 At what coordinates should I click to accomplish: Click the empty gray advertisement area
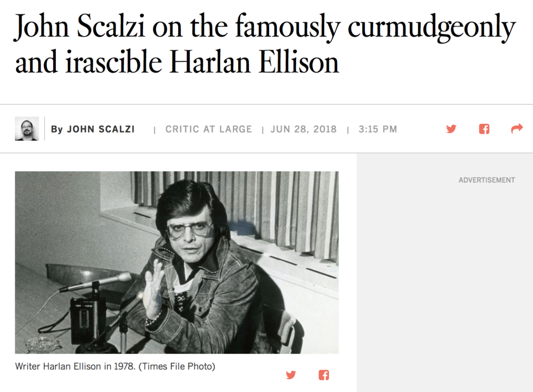(x=445, y=286)
